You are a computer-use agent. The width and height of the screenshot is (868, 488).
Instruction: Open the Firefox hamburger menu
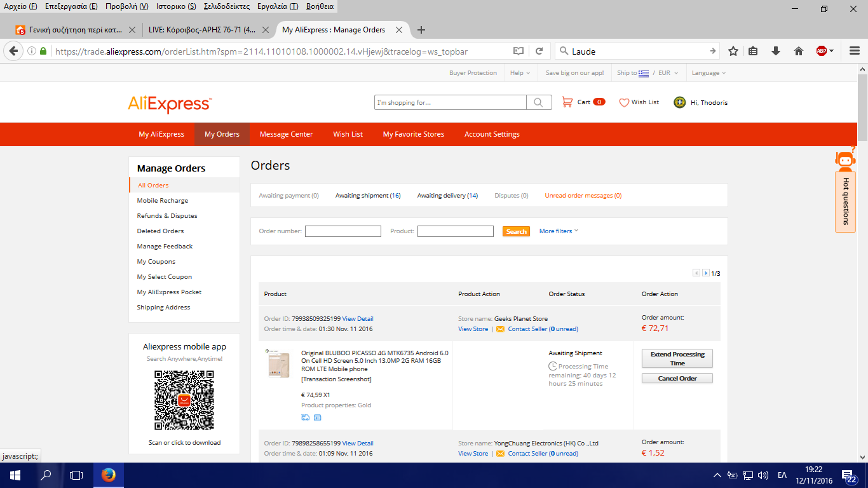coord(850,51)
